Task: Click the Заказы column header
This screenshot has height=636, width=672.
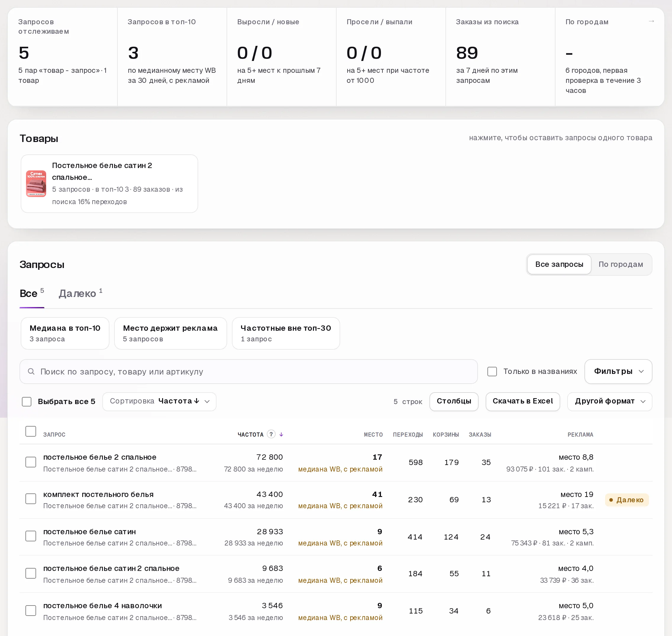Action: coord(480,435)
